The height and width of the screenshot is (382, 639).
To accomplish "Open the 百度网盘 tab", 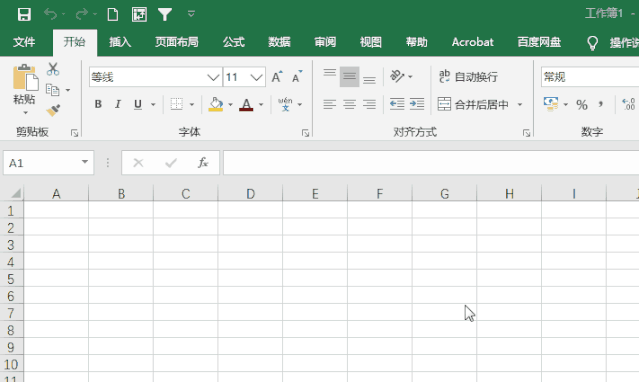I will pos(539,42).
